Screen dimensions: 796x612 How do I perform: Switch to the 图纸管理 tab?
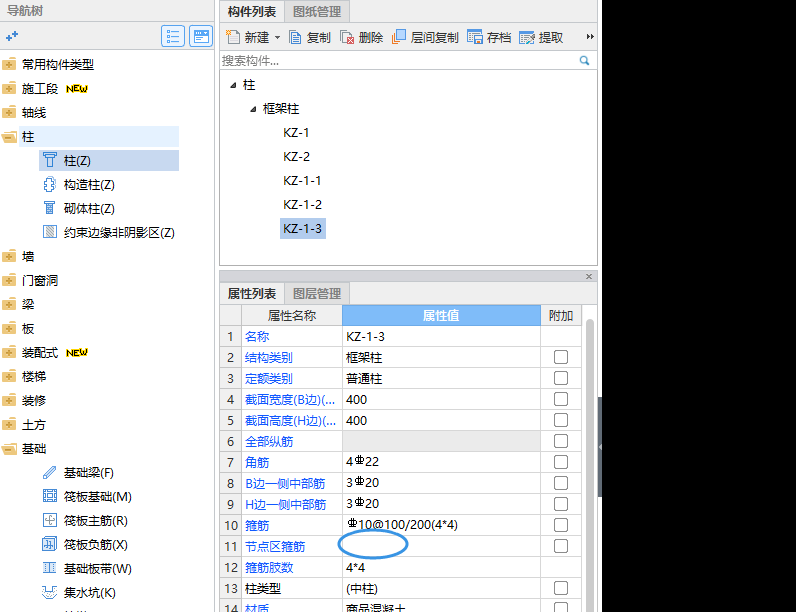point(317,11)
